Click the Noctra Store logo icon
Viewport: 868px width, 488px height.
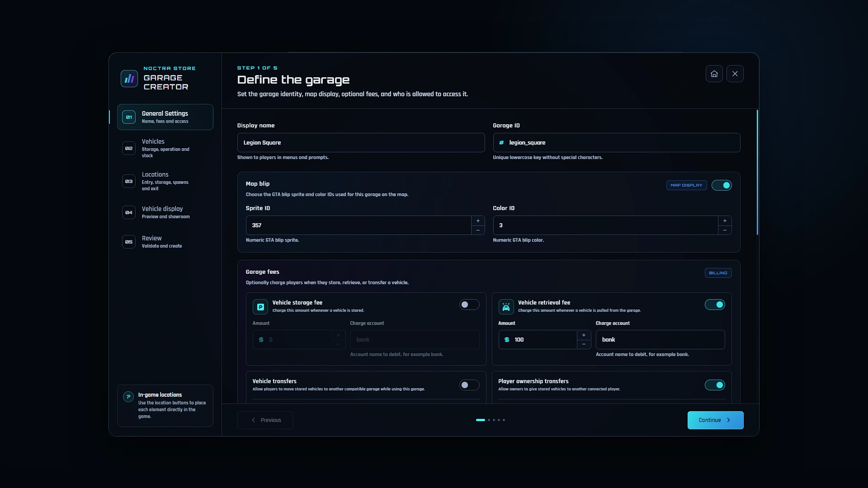(x=129, y=79)
